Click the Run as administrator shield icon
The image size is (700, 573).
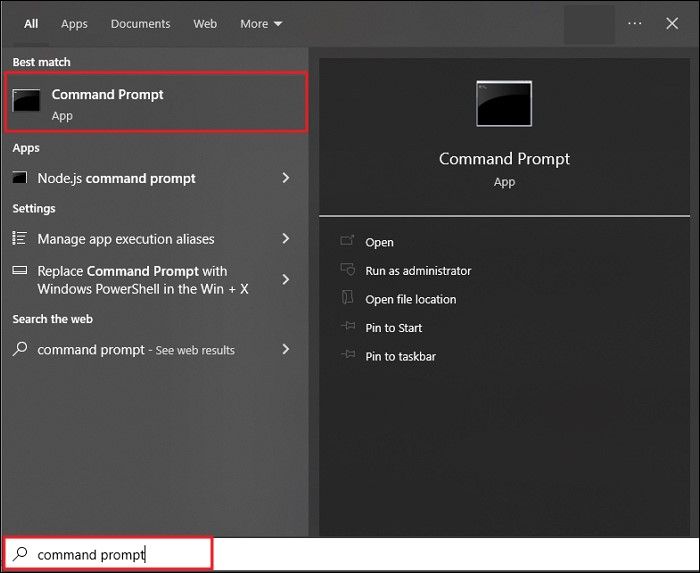[347, 270]
